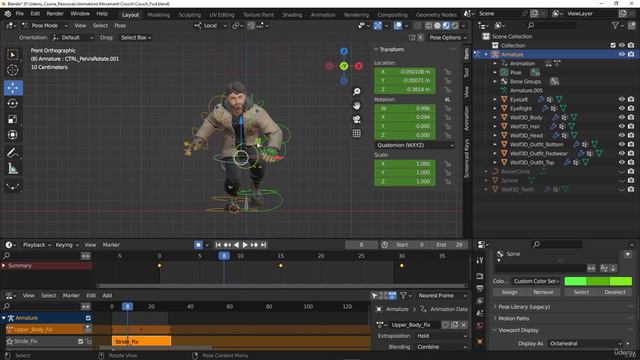
Task: Switch to Shading workspace tab
Action: 292,15
